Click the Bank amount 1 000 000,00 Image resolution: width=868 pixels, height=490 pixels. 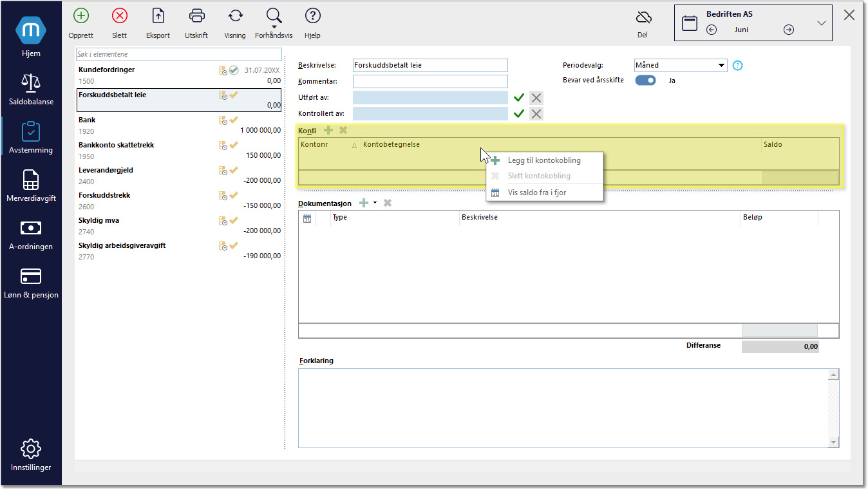260,131
